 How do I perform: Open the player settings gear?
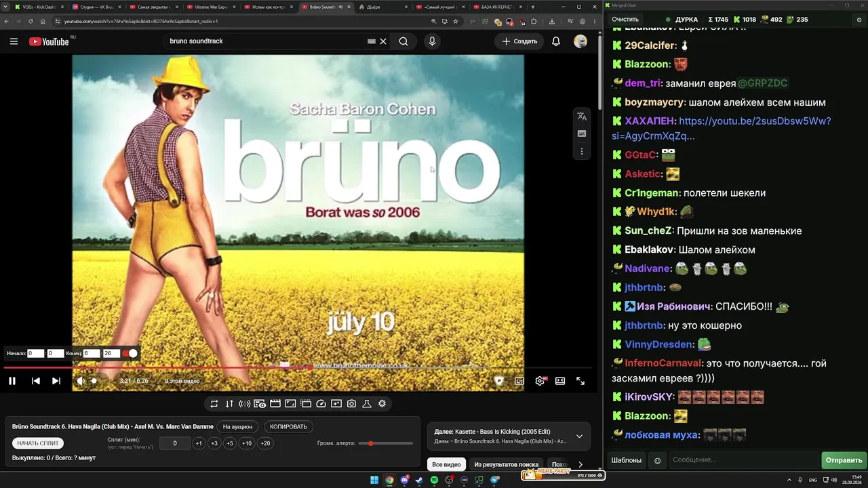(x=540, y=381)
